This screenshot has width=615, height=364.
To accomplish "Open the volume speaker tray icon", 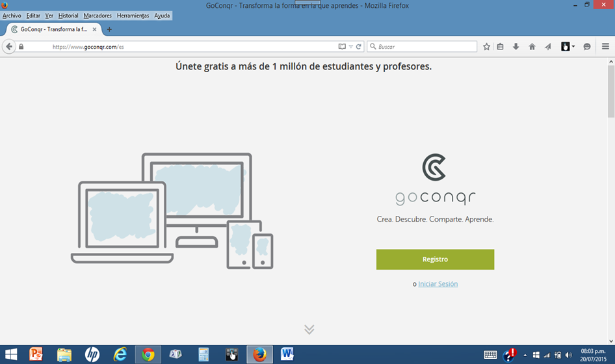I will click(x=568, y=355).
